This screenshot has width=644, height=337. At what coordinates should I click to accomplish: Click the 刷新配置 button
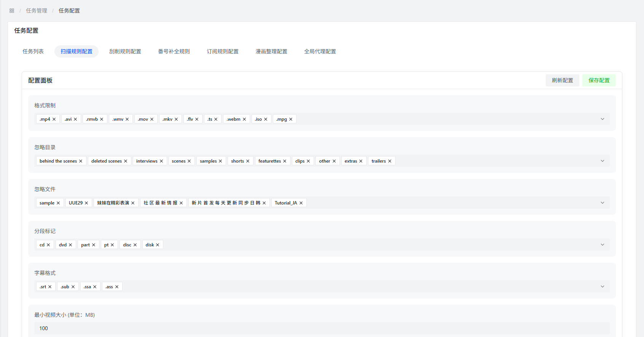coord(562,80)
